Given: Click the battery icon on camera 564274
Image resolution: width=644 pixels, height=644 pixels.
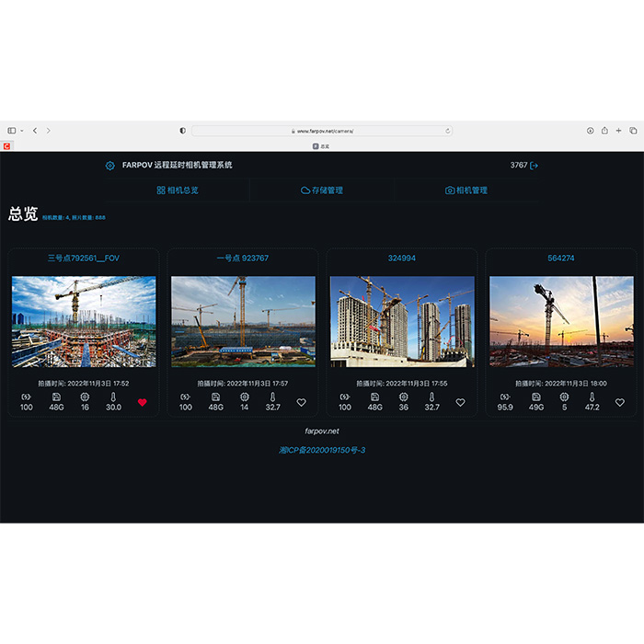Looking at the screenshot, I should pyautogui.click(x=503, y=397).
